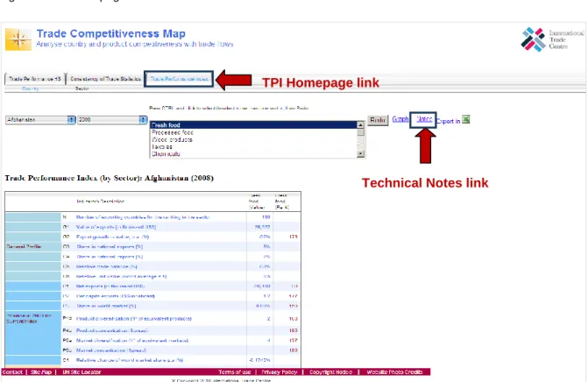This screenshot has height=382, width=588.
Task: Open the Graph link
Action: [400, 119]
